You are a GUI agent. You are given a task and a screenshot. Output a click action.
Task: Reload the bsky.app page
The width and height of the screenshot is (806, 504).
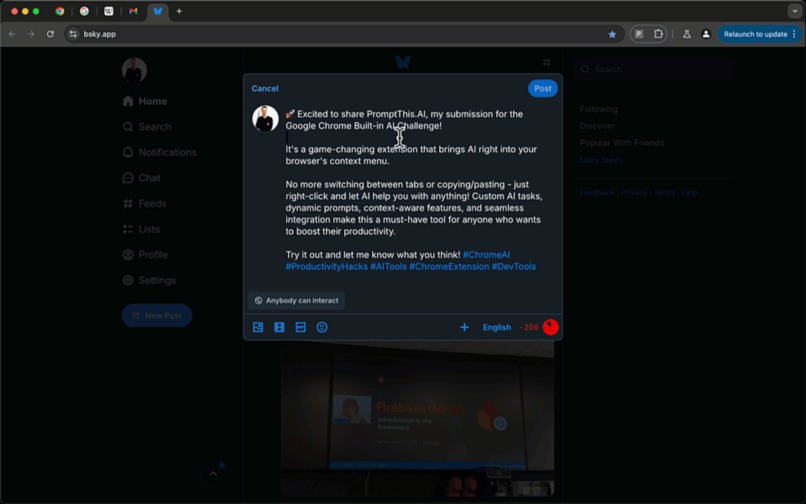click(50, 34)
